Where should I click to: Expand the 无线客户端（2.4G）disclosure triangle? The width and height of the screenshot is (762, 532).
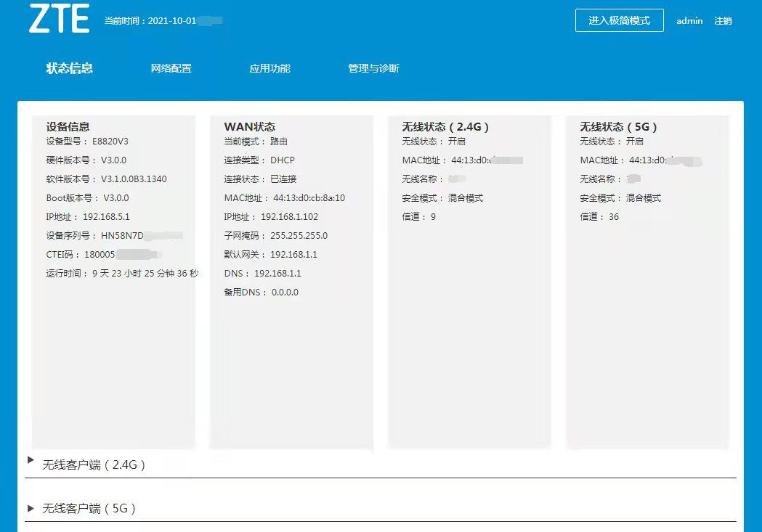[31, 460]
